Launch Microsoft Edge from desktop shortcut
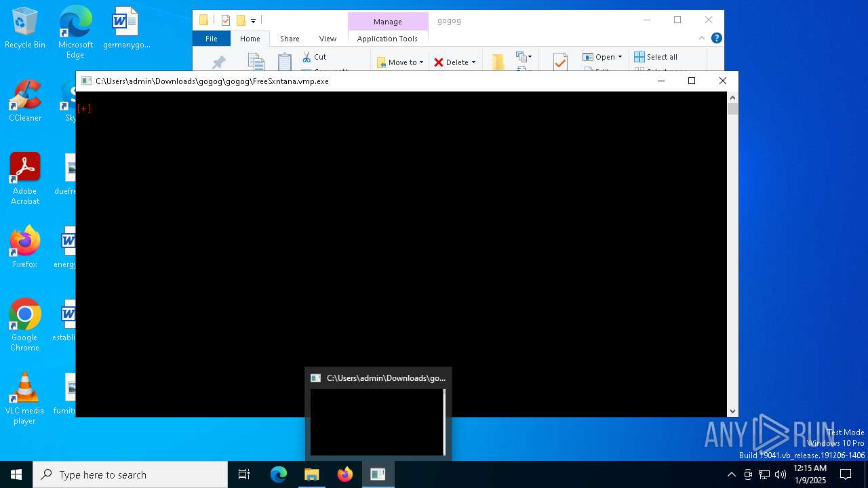Viewport: 868px width, 488px height. (x=75, y=32)
